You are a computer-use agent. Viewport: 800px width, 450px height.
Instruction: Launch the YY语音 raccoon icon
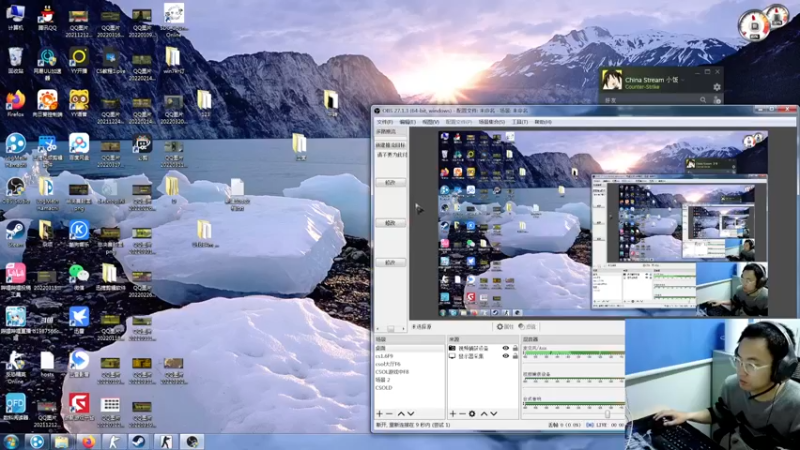pyautogui.click(x=79, y=104)
